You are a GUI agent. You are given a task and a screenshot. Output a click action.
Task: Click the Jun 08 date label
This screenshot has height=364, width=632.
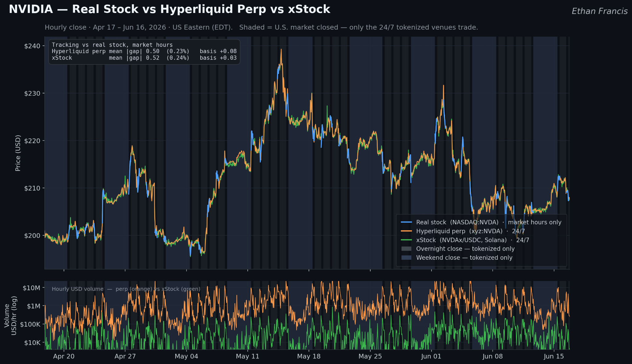click(493, 356)
